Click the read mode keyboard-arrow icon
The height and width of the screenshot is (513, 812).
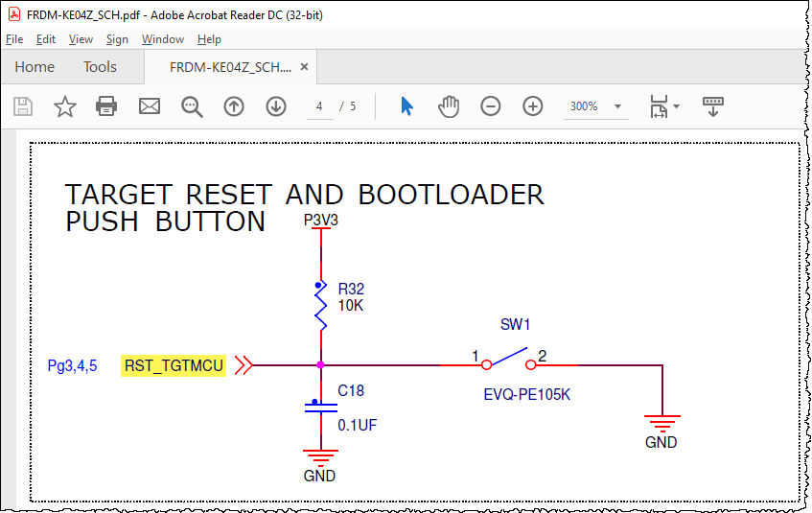(713, 106)
